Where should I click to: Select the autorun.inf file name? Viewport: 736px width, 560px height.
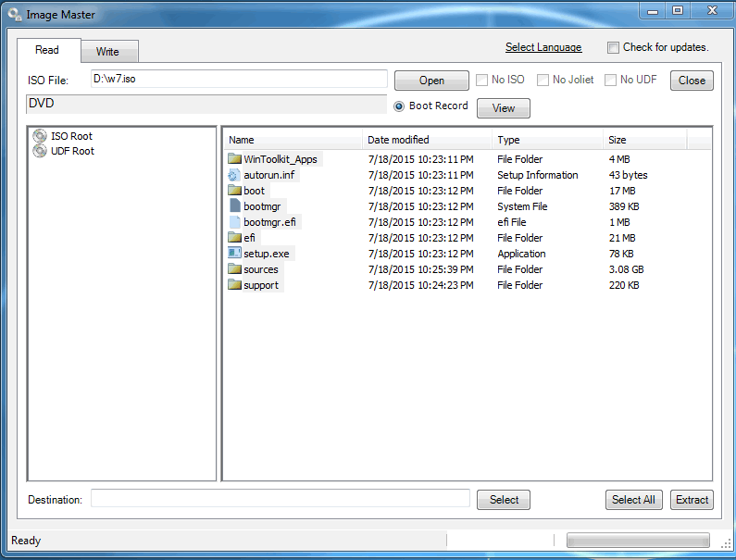pos(269,175)
